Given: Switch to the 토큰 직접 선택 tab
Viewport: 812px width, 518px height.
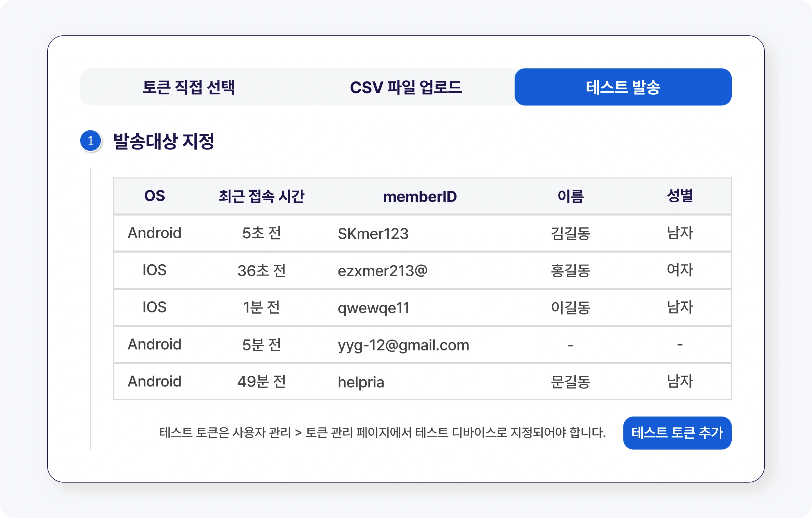Looking at the screenshot, I should [x=189, y=87].
